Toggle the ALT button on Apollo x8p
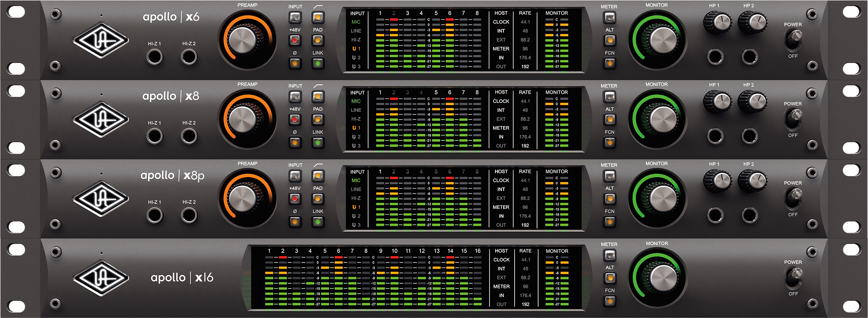This screenshot has height=318, width=868. 610,199
